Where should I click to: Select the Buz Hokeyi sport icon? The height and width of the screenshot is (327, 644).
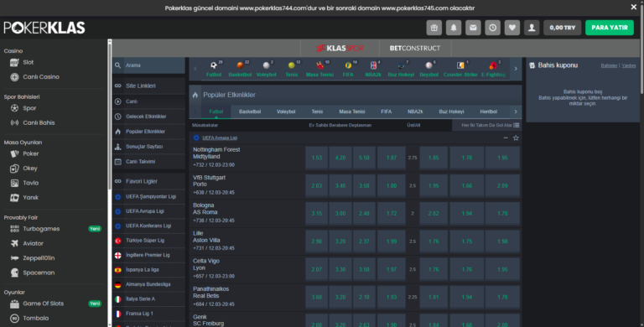(x=401, y=69)
